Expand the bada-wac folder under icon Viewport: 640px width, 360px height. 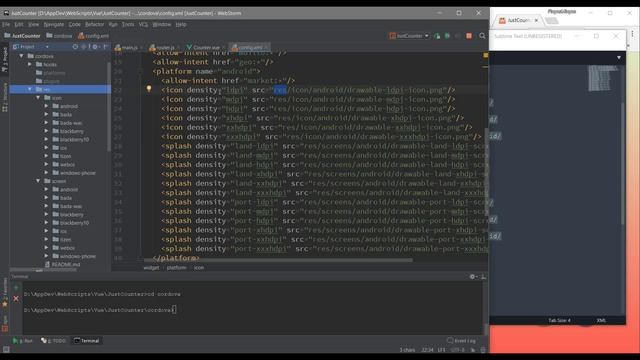(46, 123)
